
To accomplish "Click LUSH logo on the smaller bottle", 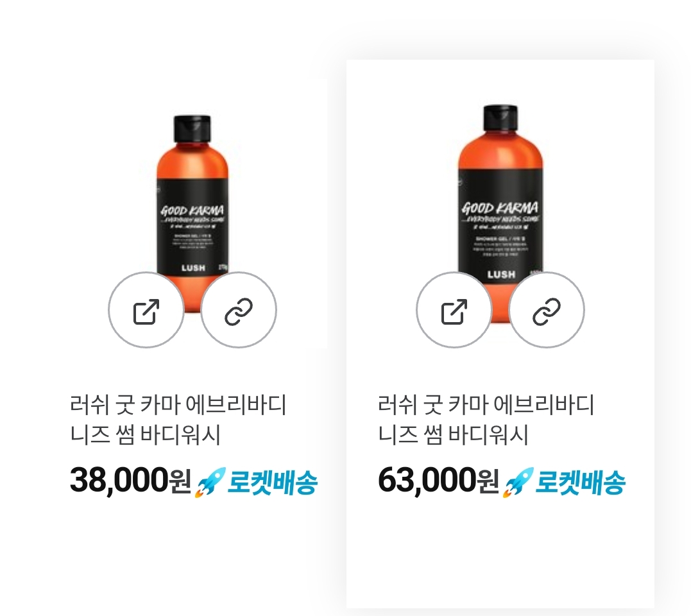I will coord(193,268).
